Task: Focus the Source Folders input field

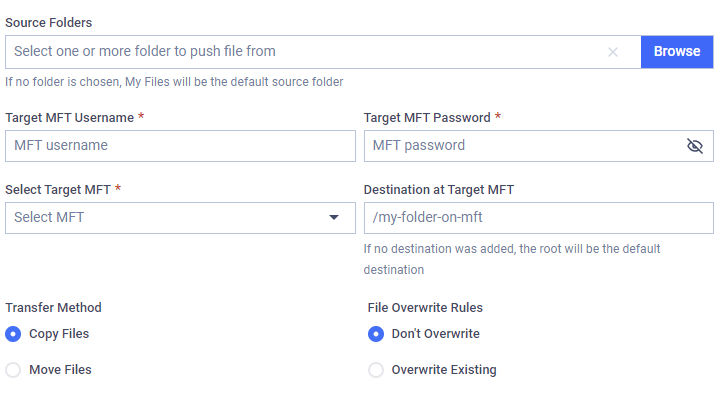Action: pos(300,52)
